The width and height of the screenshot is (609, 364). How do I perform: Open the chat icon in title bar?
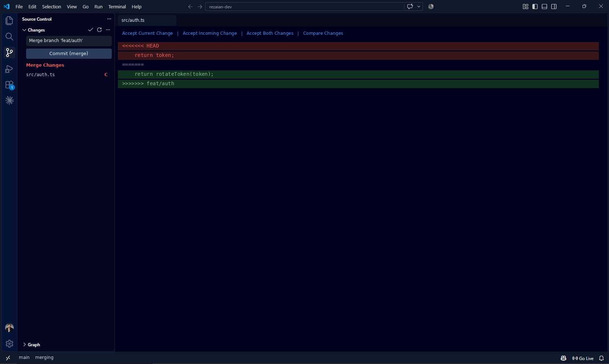pyautogui.click(x=410, y=7)
